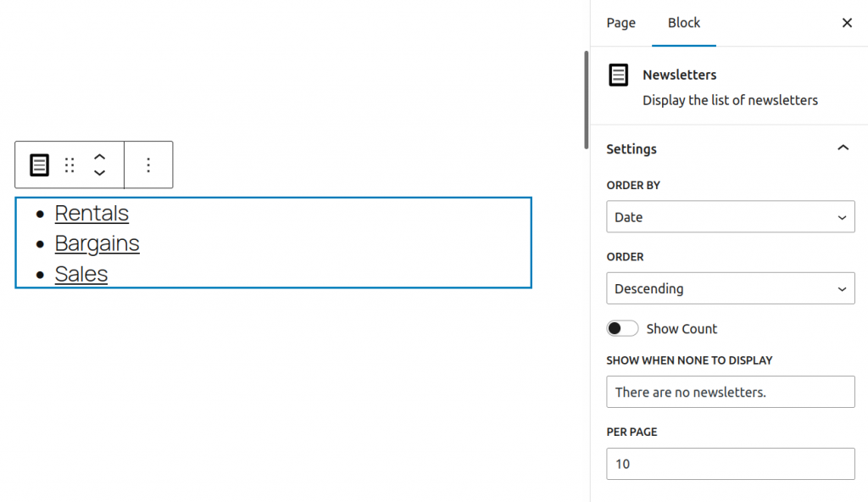Screen dimensions: 868x502
Task: Click the Newsletters block type icon in toolbar
Action: click(40, 165)
